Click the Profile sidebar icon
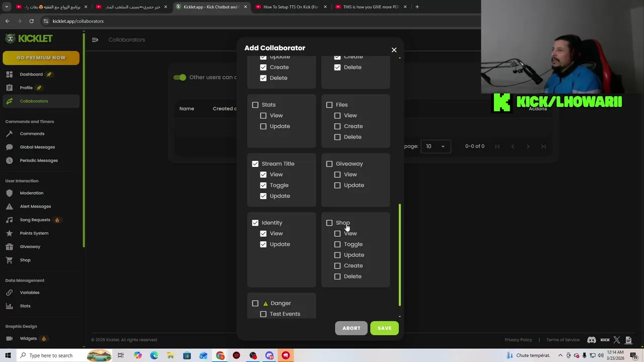The width and height of the screenshot is (644, 362). point(9,88)
